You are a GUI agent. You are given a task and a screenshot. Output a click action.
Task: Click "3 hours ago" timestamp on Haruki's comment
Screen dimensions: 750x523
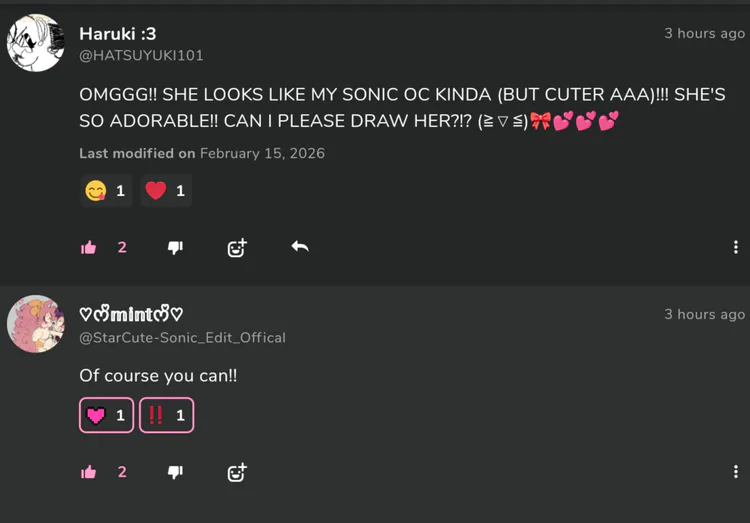704,33
